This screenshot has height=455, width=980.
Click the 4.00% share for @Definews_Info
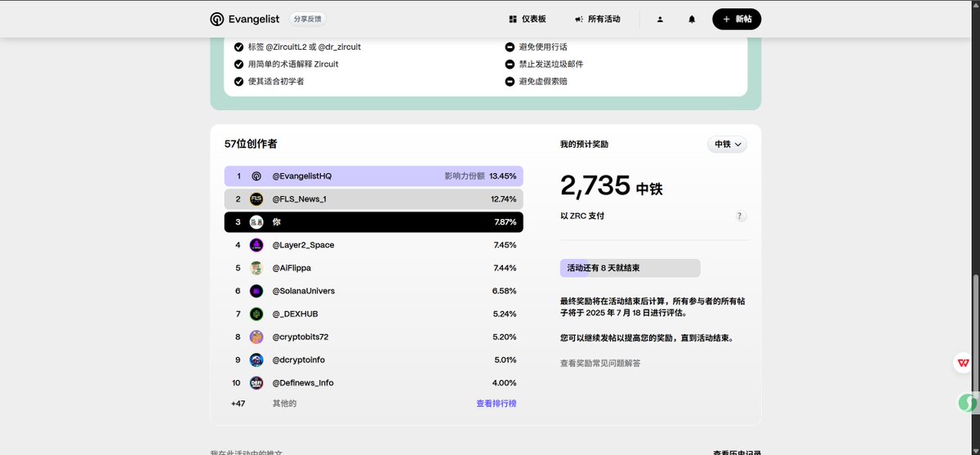pyautogui.click(x=505, y=383)
